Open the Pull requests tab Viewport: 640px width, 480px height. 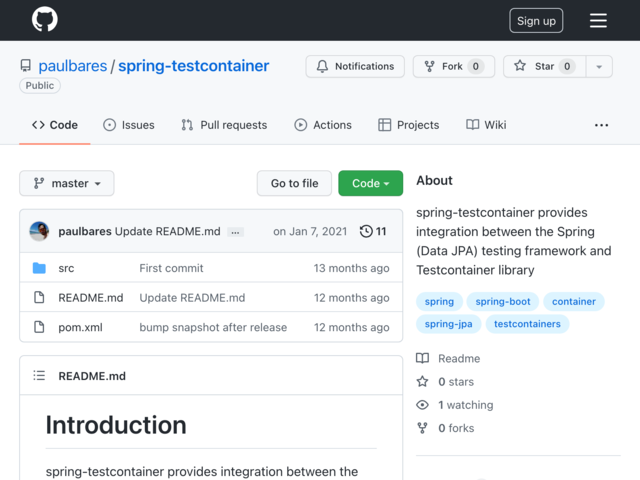(224, 125)
